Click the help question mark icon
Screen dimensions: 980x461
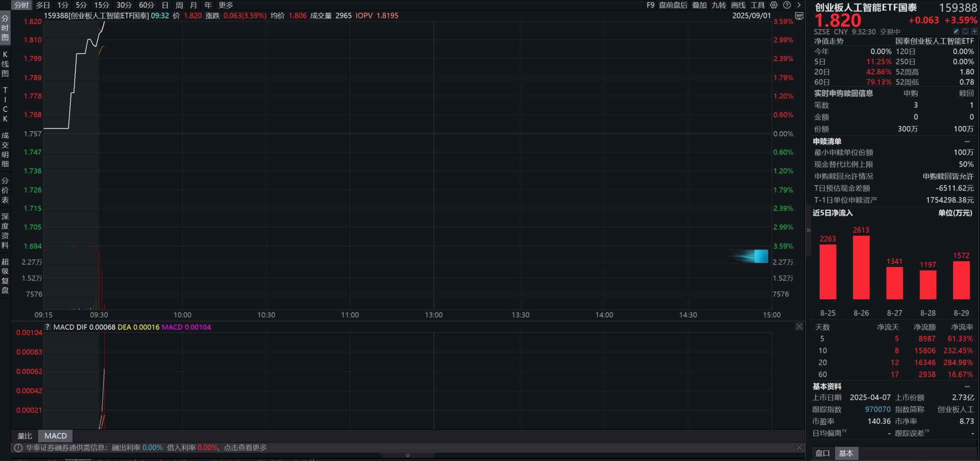[x=787, y=5]
